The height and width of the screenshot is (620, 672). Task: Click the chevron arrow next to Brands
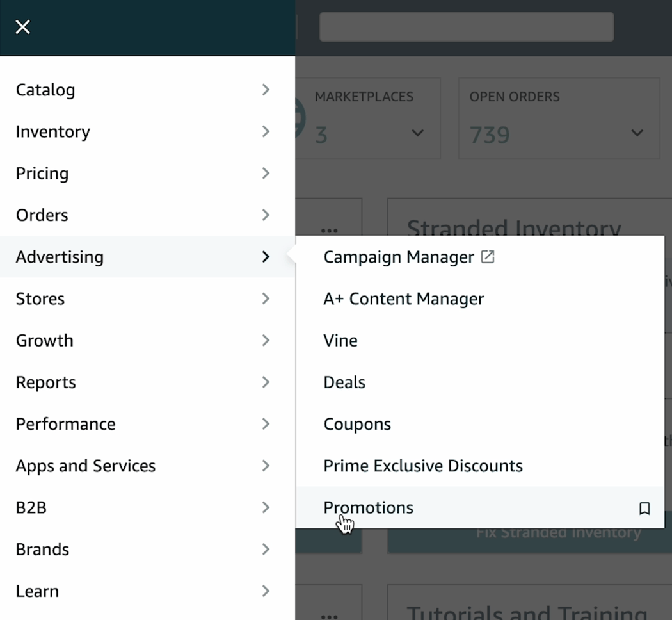click(266, 549)
